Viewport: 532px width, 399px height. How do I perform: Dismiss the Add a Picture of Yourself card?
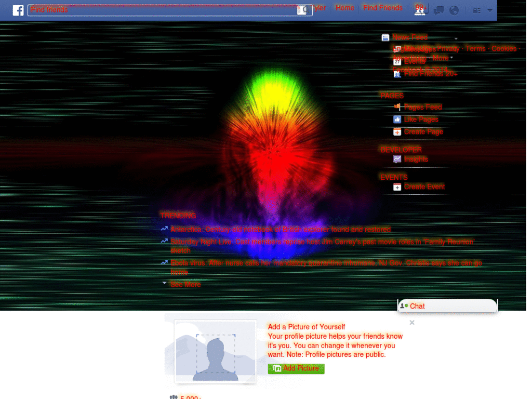pos(412,322)
